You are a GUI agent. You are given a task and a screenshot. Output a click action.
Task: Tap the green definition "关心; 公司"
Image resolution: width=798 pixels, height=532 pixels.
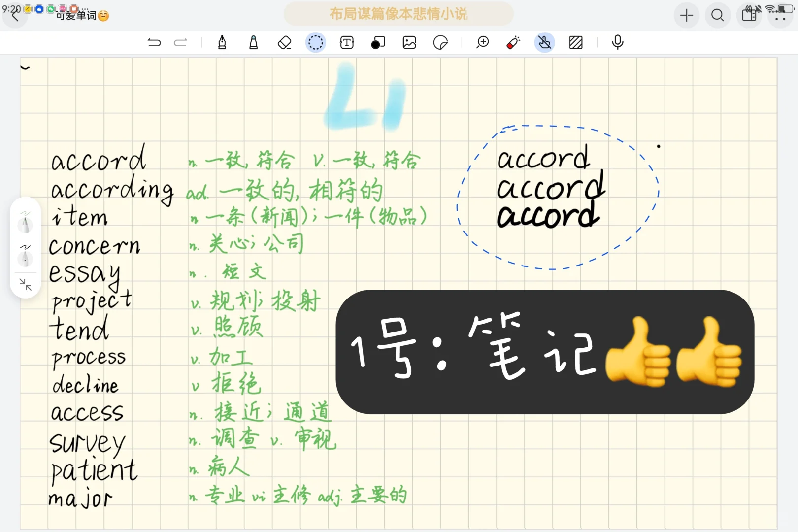[256, 243]
